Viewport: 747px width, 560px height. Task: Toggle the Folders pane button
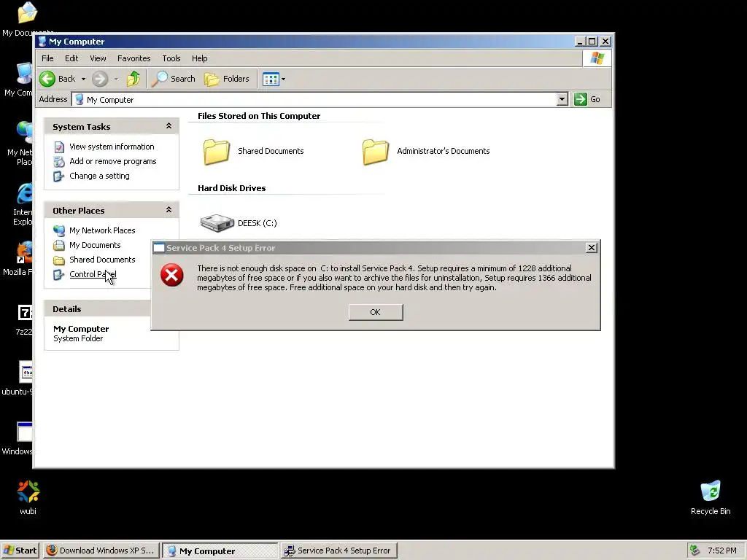tap(227, 79)
